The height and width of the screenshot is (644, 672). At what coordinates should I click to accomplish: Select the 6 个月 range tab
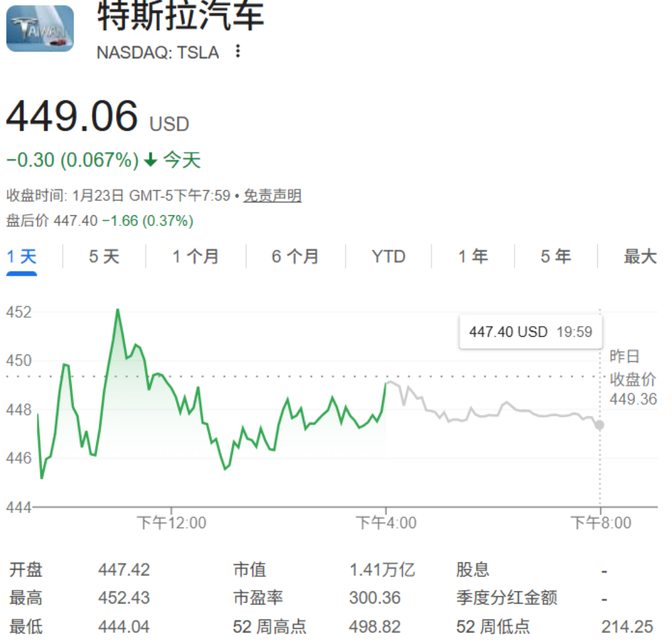(x=296, y=257)
